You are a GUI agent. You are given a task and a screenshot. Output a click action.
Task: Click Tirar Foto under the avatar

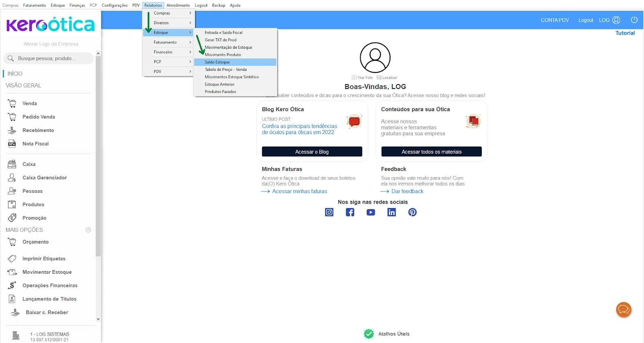[x=362, y=78]
